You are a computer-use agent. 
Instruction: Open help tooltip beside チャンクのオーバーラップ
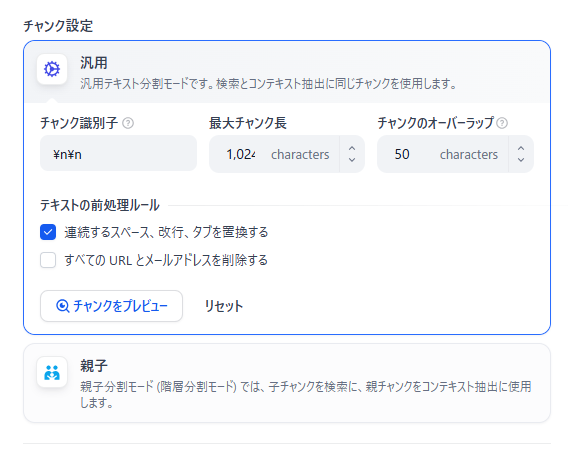(502, 123)
